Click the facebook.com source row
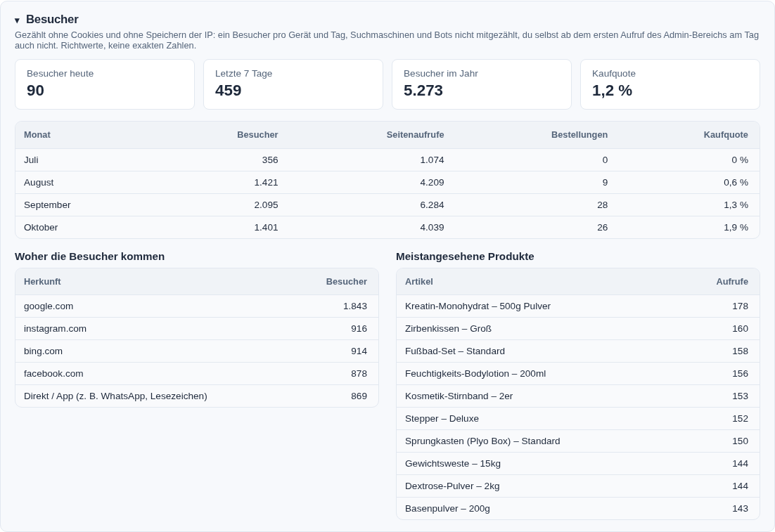 coord(197,373)
